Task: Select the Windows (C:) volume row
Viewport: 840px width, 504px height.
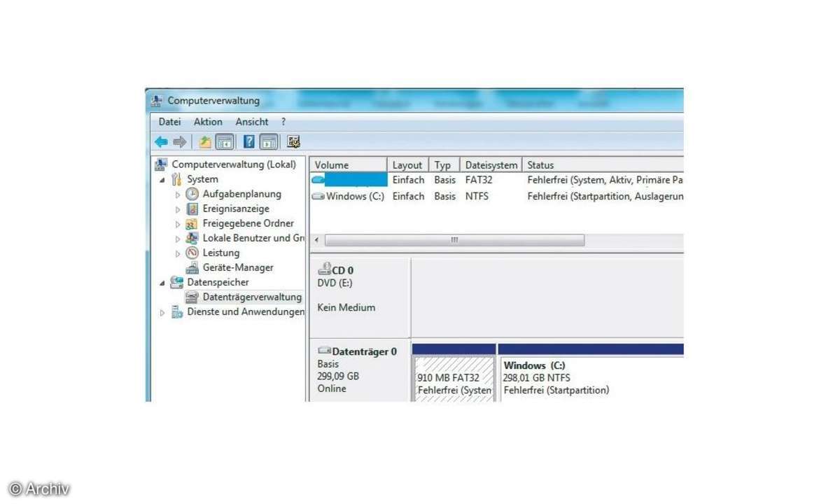Action: click(497, 197)
